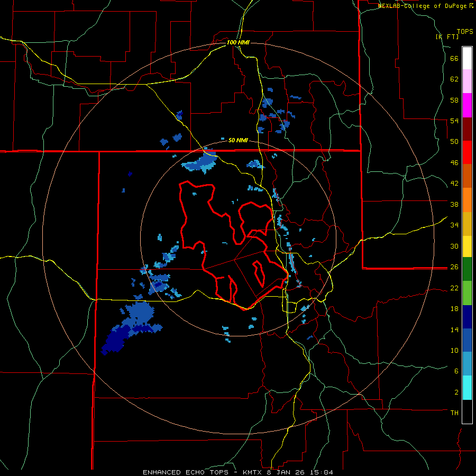
Task: Click the '30' legend scale label
Action: [x=454, y=246]
